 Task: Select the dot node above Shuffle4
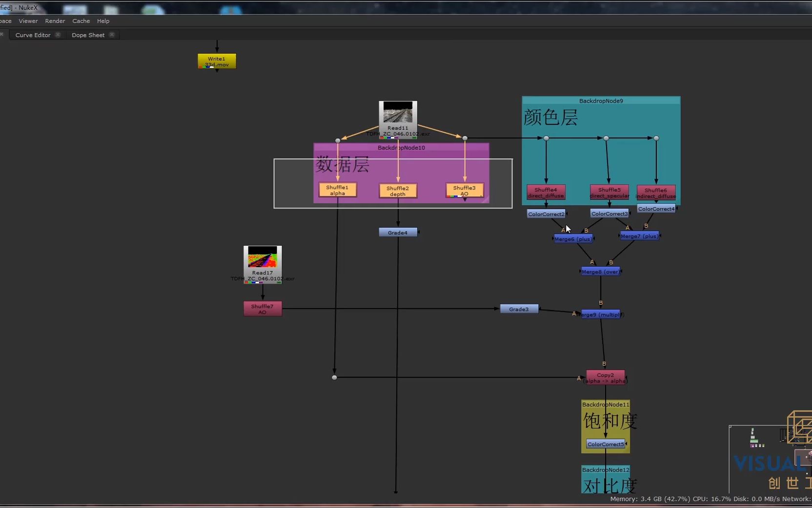point(546,138)
